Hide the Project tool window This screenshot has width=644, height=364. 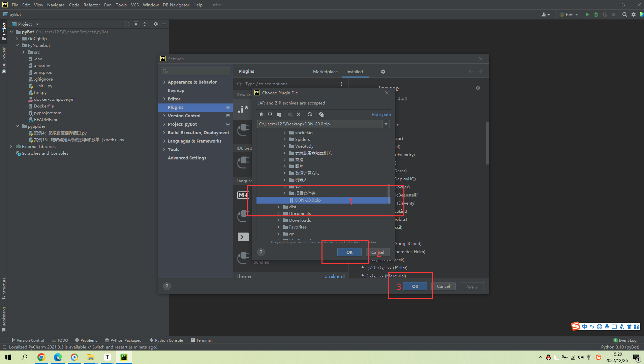[164, 24]
